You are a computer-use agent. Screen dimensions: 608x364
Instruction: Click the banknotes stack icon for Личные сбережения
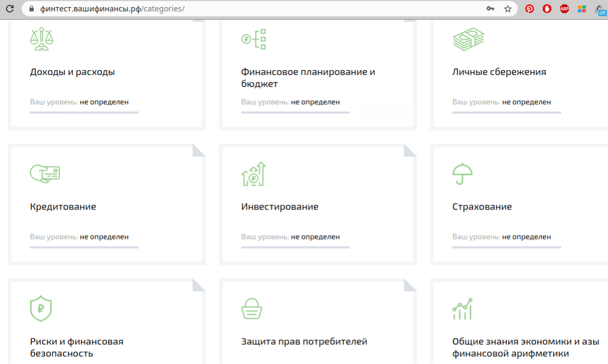(469, 38)
